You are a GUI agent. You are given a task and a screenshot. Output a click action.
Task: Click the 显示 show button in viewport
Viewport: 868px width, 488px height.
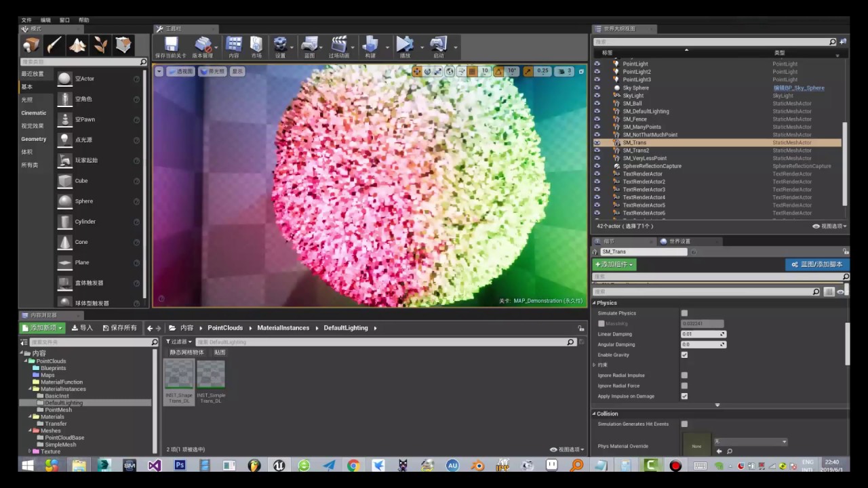pos(237,71)
